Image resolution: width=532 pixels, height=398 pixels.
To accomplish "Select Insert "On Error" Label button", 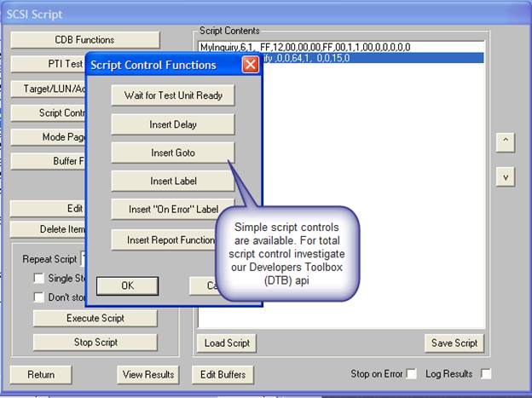I will (173, 210).
